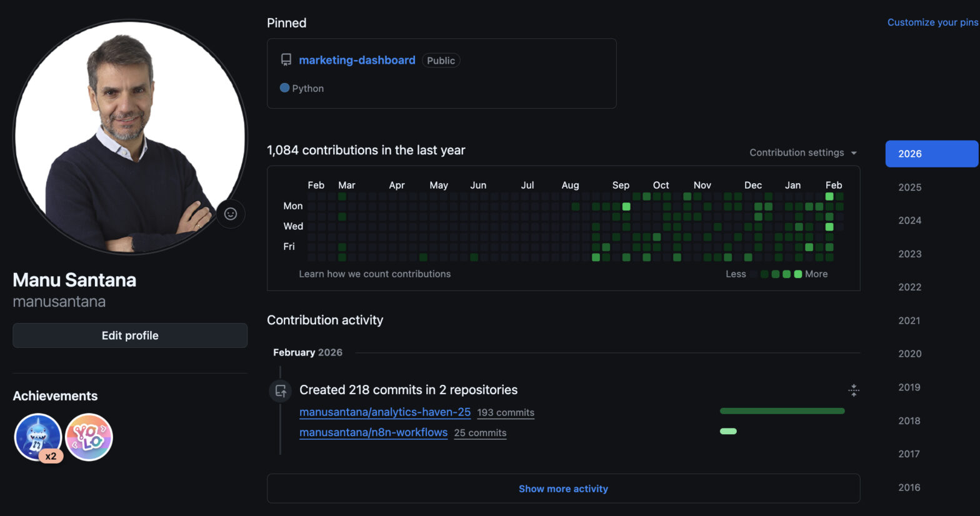This screenshot has width=980, height=516.
Task: Click the manusantana username text
Action: [x=59, y=302]
